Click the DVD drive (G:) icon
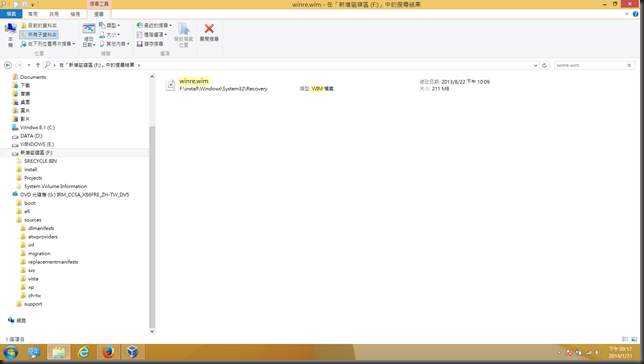This screenshot has height=364, width=644. point(15,194)
